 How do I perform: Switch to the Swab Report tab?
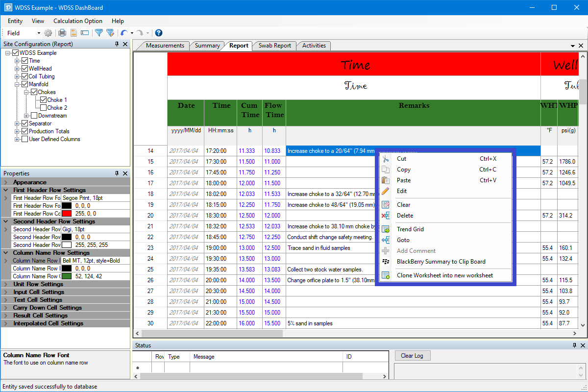coord(275,46)
